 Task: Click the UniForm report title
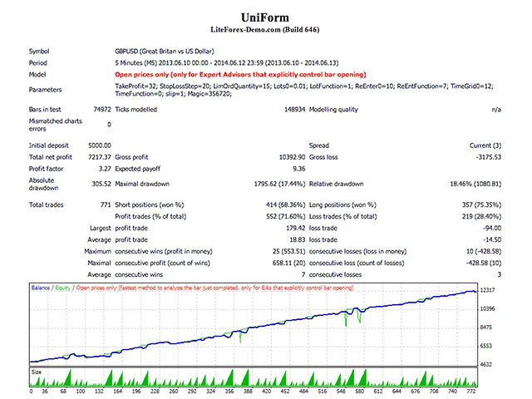(264, 17)
